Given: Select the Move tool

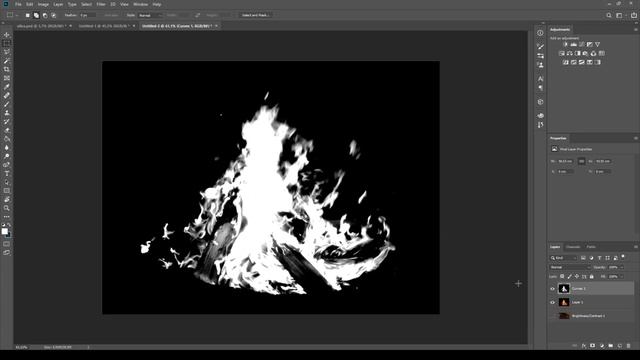Looking at the screenshot, I should tap(7, 35).
